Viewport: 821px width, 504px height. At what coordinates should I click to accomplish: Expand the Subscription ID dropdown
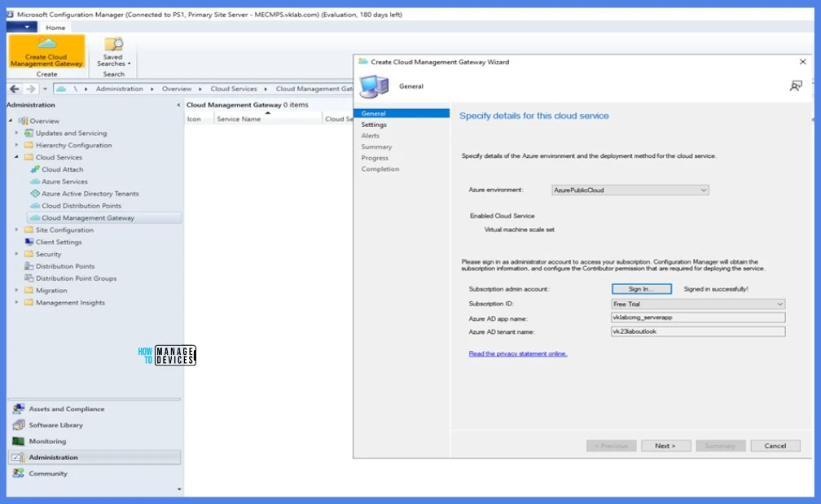(697, 304)
